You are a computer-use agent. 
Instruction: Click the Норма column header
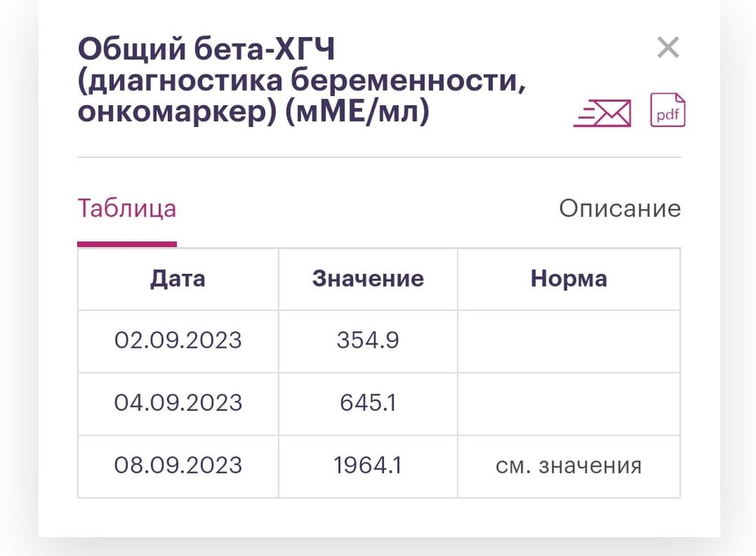point(569,278)
